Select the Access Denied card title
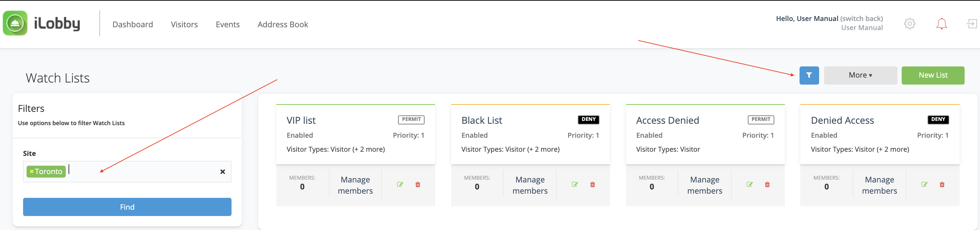The image size is (980, 230). click(667, 121)
